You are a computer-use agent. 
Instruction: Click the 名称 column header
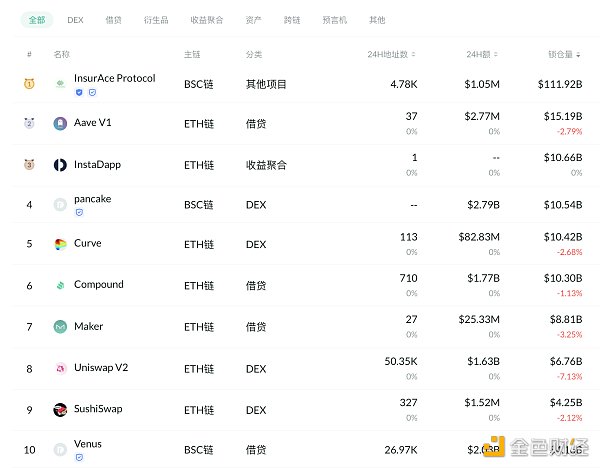[x=62, y=54]
